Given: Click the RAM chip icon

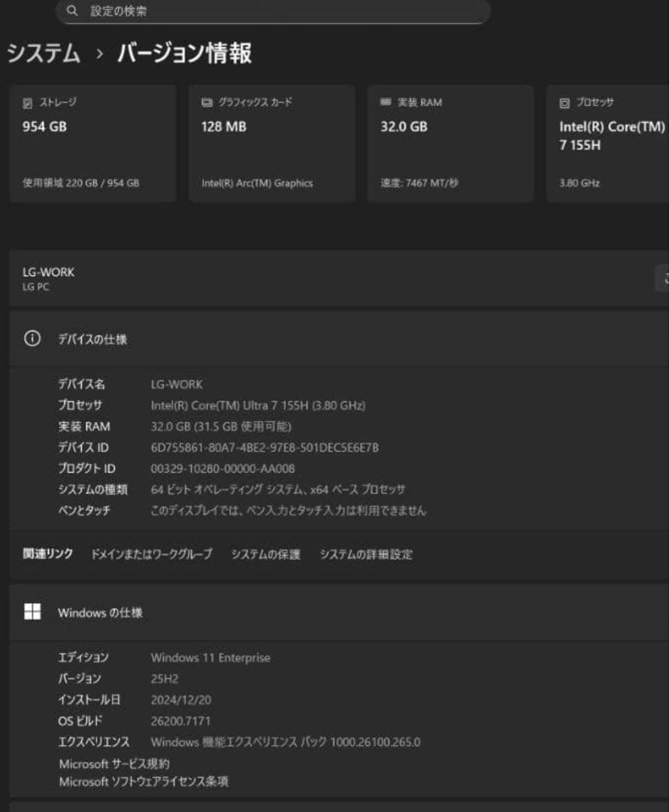Looking at the screenshot, I should tap(386, 102).
